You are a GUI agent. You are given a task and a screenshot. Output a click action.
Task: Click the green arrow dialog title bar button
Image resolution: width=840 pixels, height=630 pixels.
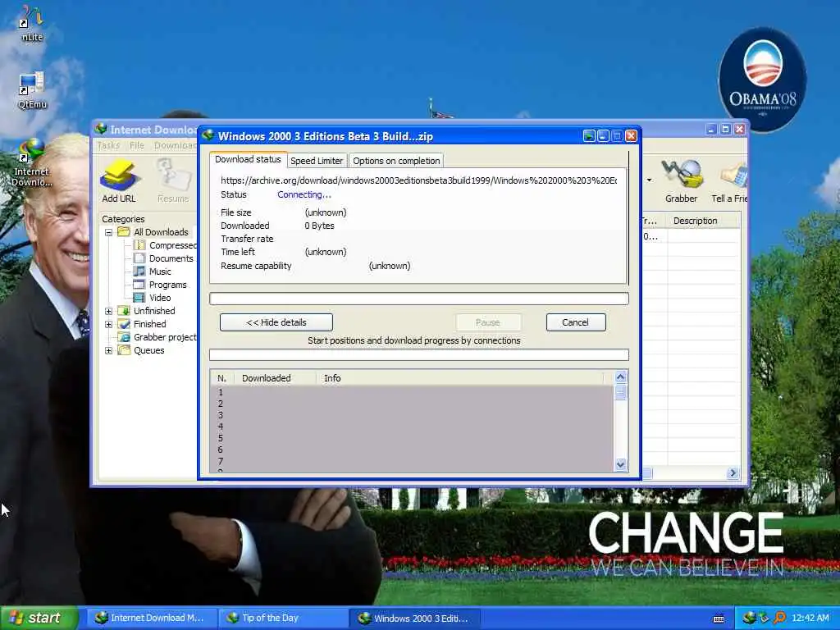click(589, 136)
